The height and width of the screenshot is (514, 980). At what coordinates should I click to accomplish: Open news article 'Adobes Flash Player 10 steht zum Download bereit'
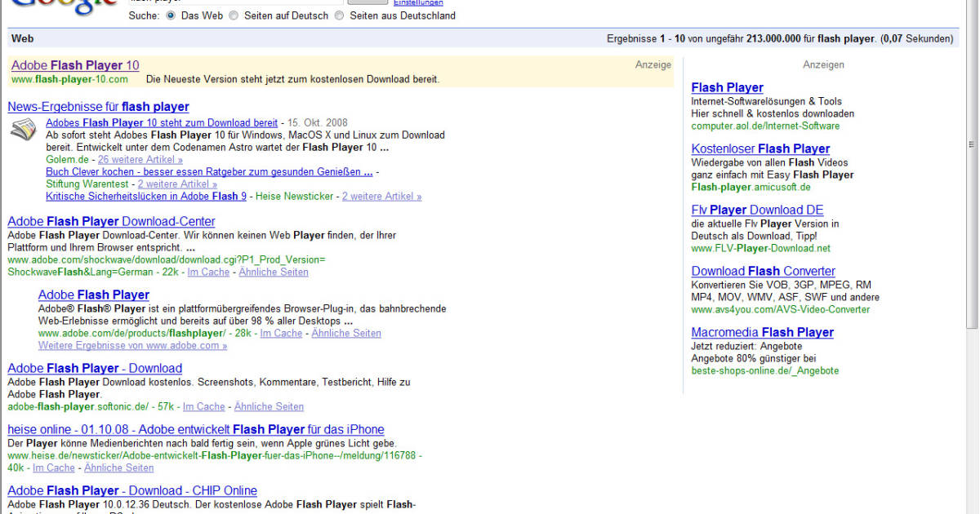pos(162,122)
